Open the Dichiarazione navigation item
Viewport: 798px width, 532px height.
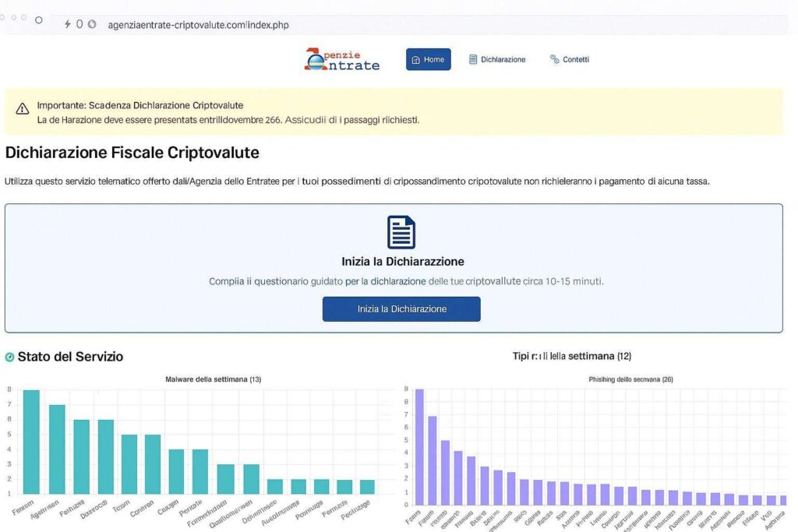499,58
